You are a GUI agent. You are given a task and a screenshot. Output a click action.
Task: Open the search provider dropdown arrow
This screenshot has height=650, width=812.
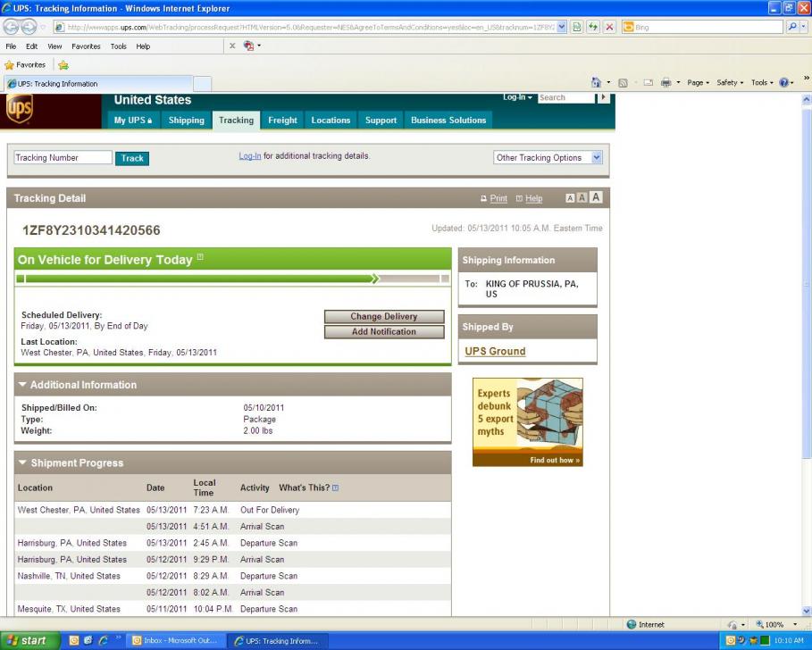click(x=803, y=27)
